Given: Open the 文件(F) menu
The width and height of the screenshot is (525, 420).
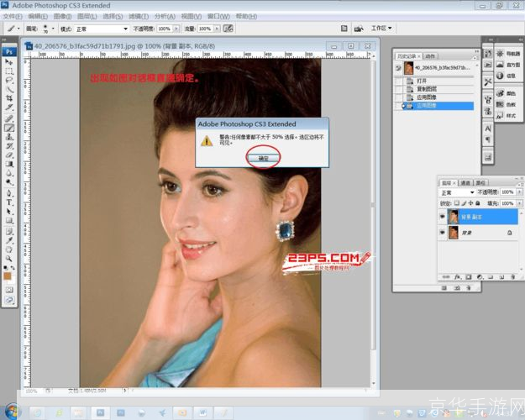Looking at the screenshot, I should click(13, 17).
